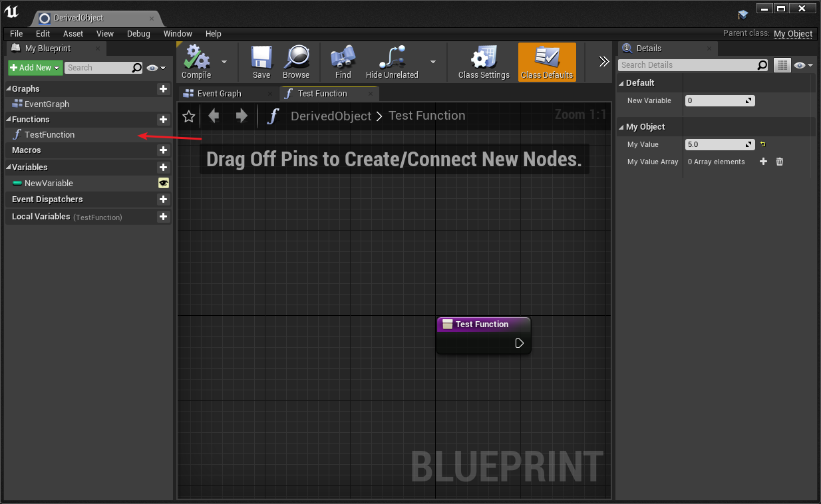Open Find binoculars tool
The width and height of the screenshot is (821, 504).
343,62
